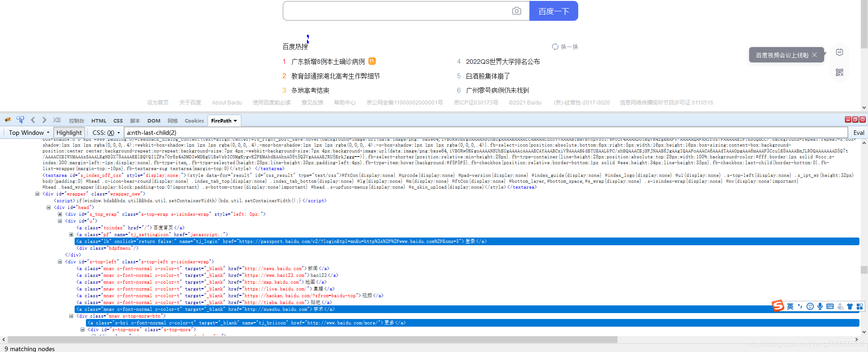Open the IME soft keyboard icon
The image size is (868, 352).
[x=830, y=306]
